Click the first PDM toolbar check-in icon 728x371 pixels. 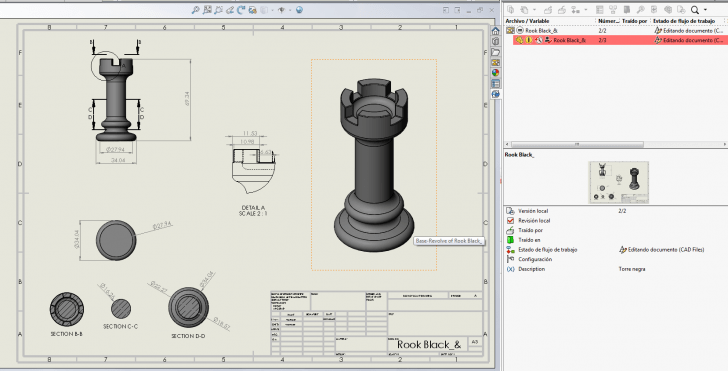coord(511,9)
